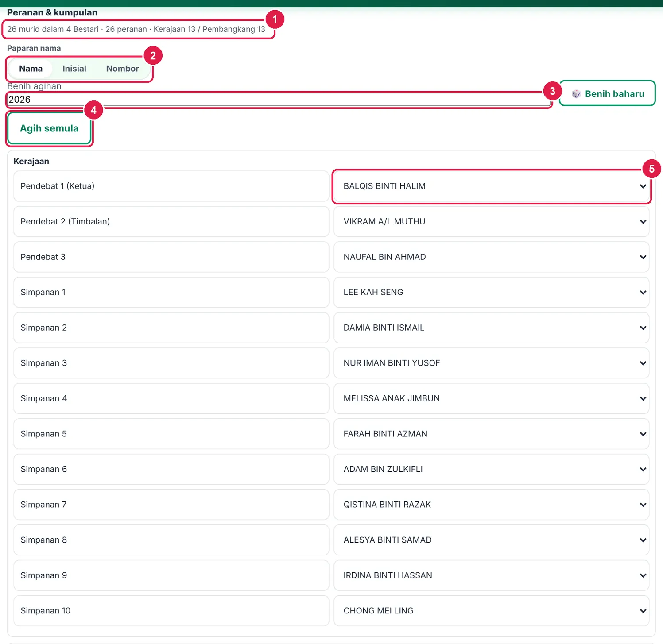The height and width of the screenshot is (644, 663).
Task: Click the Simpanan 3 role label
Action: coord(171,363)
